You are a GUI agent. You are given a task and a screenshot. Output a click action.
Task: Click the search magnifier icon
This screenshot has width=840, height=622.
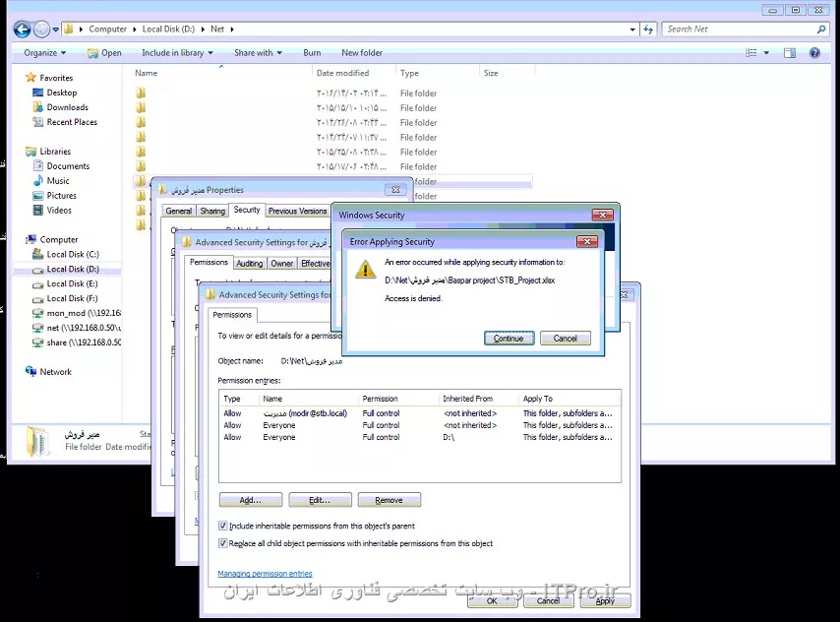pos(821,30)
